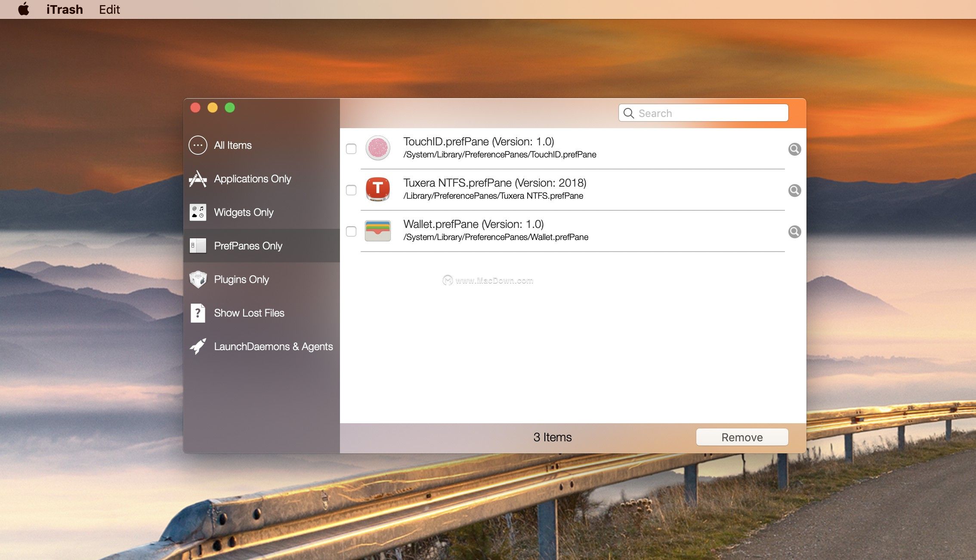Click the Tuxera NTFS red T icon
Image resolution: width=976 pixels, height=560 pixels.
point(377,189)
